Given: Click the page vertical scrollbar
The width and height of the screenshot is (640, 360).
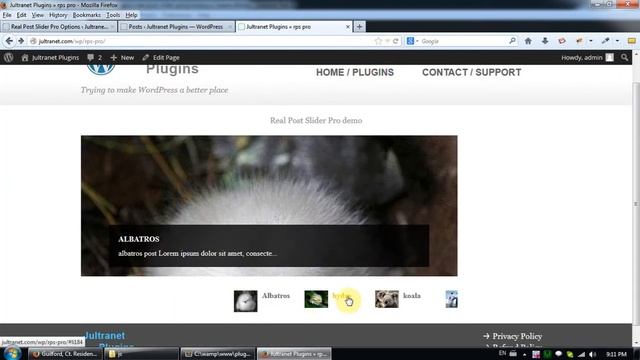Looking at the screenshot, I should 636,204.
